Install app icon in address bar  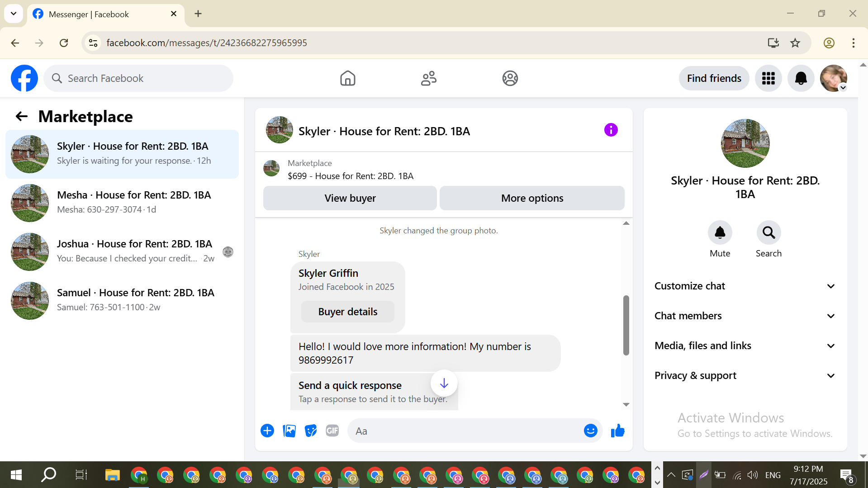(x=773, y=43)
